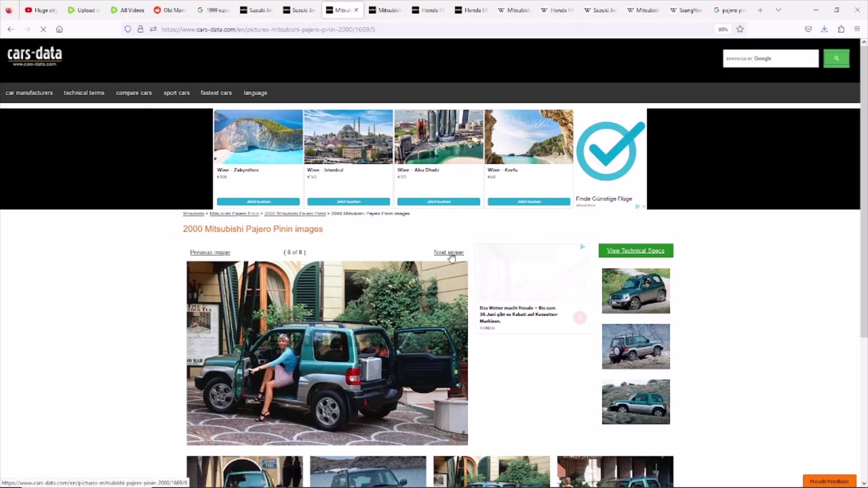Switch to 1999 suz Google tab
The width and height of the screenshot is (868, 488).
click(x=213, y=10)
